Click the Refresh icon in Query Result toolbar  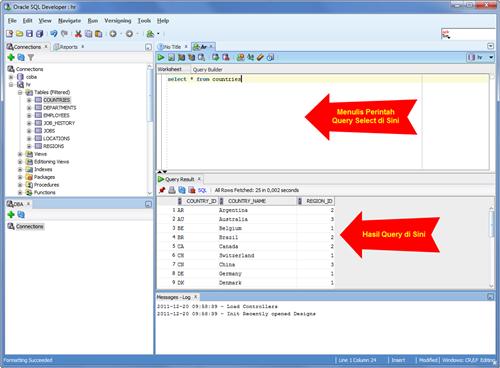[x=182, y=190]
